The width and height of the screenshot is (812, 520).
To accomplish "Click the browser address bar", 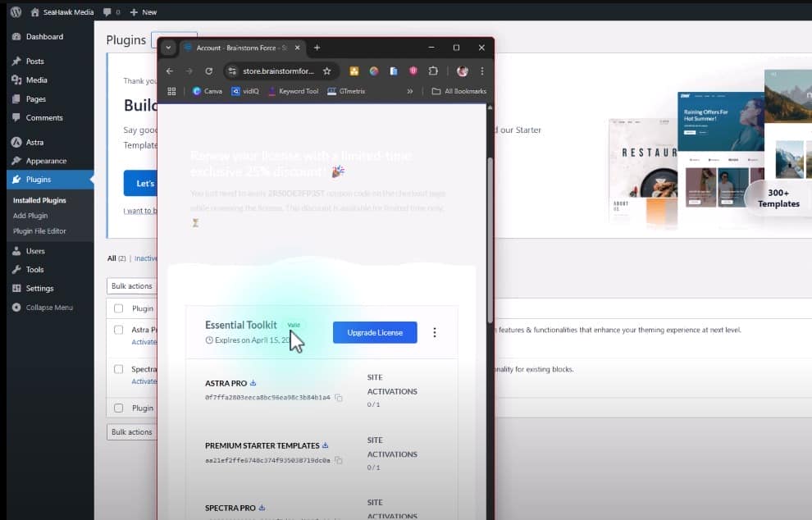I will (x=275, y=71).
